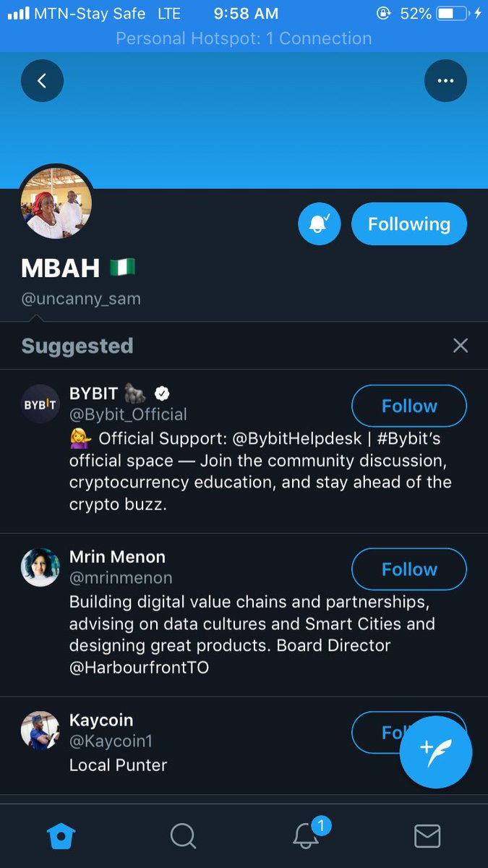The height and width of the screenshot is (868, 488).
Task: Toggle the notification bell for MBAH
Action: tap(319, 224)
